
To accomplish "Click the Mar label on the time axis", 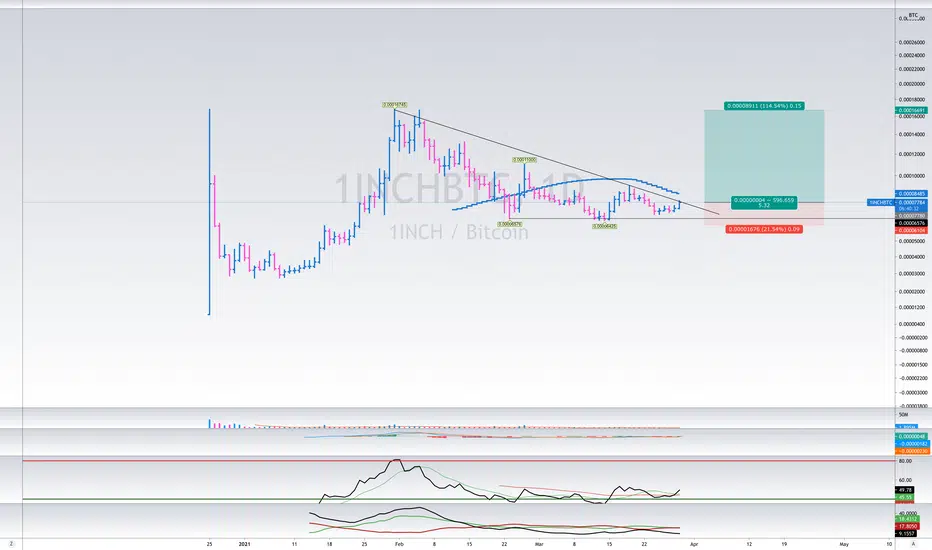I will (539, 543).
